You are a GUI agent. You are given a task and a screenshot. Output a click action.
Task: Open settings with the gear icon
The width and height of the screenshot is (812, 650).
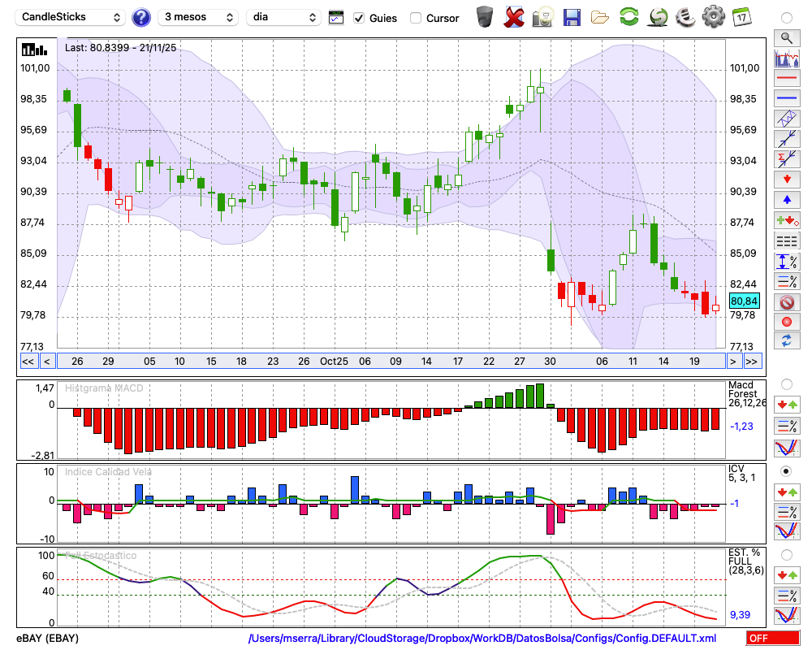pos(712,17)
